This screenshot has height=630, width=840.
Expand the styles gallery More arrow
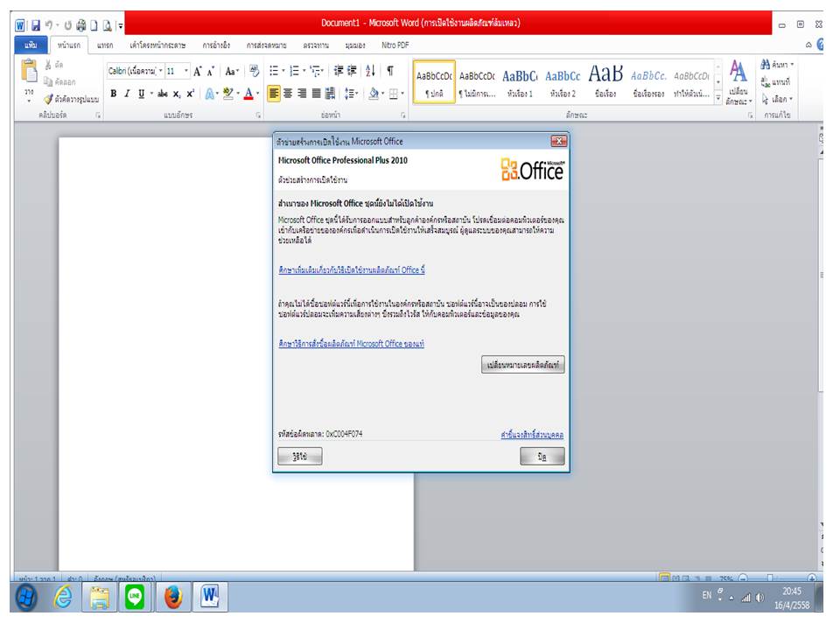point(717,98)
